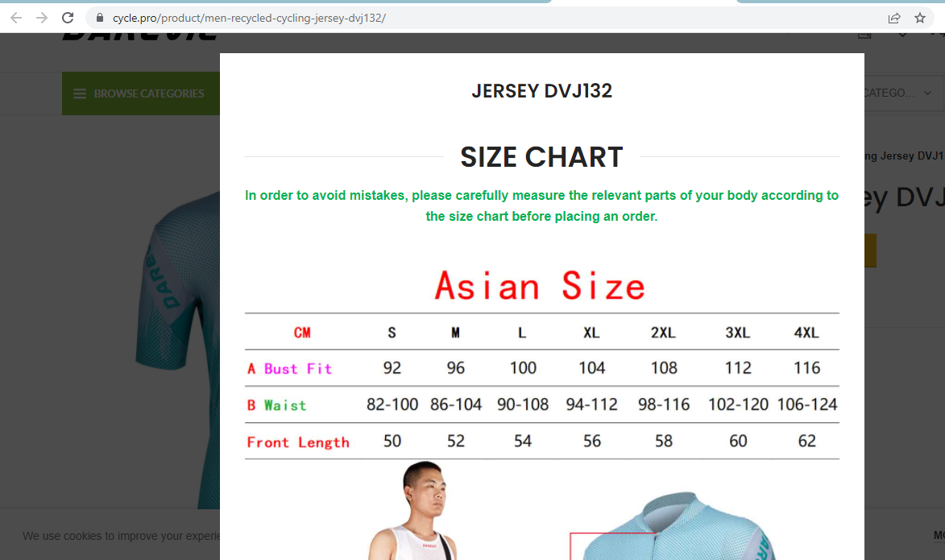Click the red 'Asian Size' title
The height and width of the screenshot is (560, 945).
[x=540, y=286]
